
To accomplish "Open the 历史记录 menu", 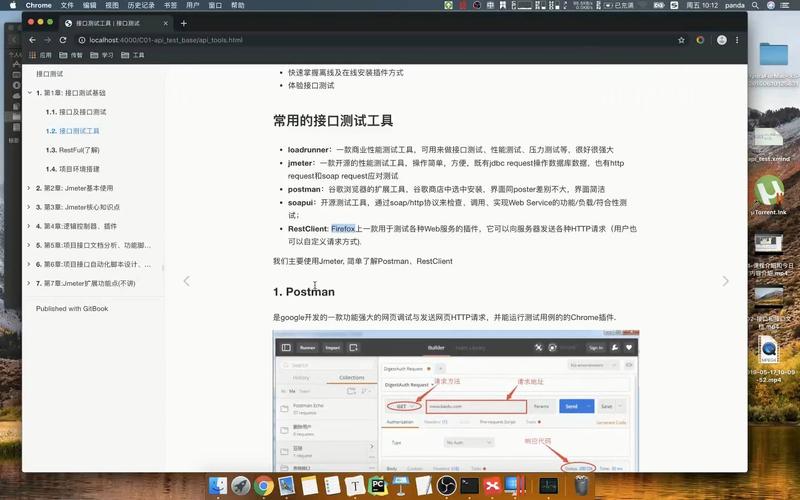I will point(141,5).
